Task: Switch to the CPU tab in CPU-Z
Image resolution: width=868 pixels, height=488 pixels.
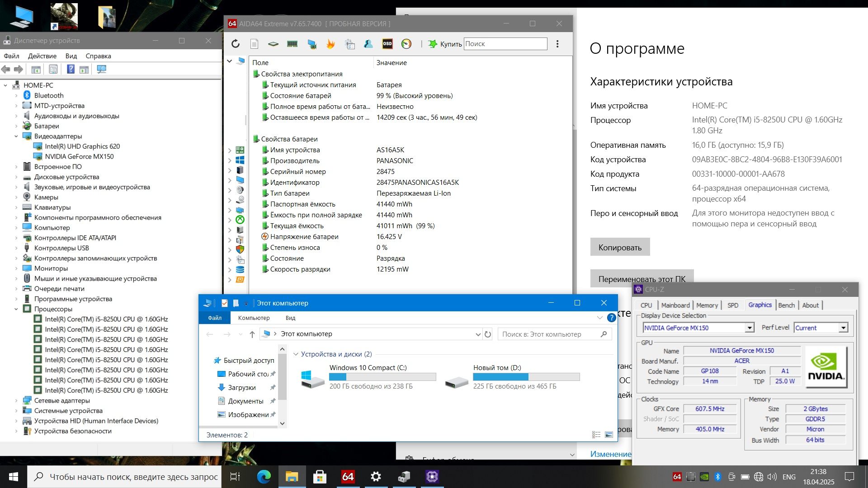Action: click(x=646, y=305)
